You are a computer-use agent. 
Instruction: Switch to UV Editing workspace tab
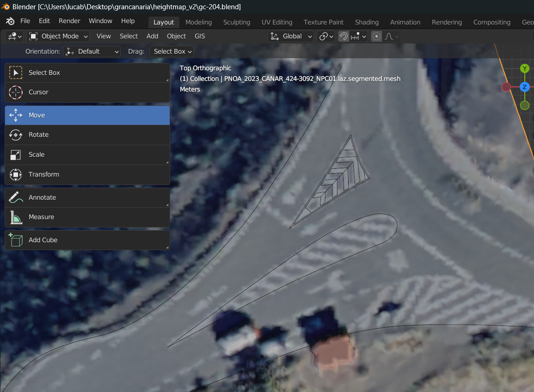point(277,22)
